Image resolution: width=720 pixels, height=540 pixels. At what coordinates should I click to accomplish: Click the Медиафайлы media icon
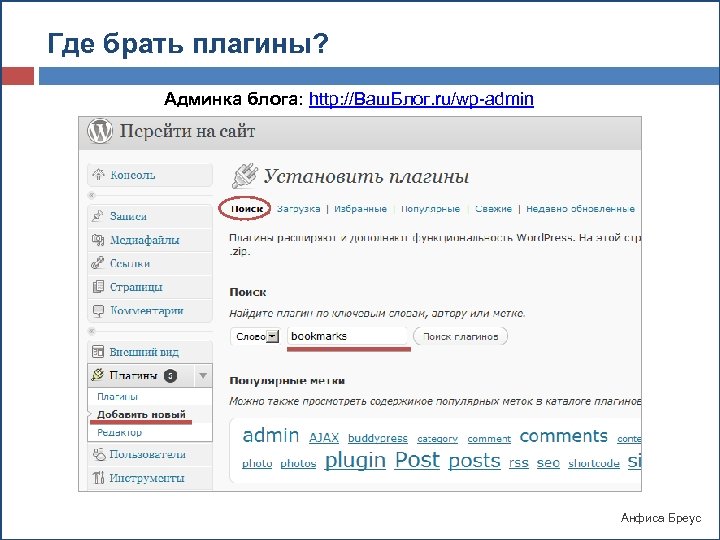[98, 240]
